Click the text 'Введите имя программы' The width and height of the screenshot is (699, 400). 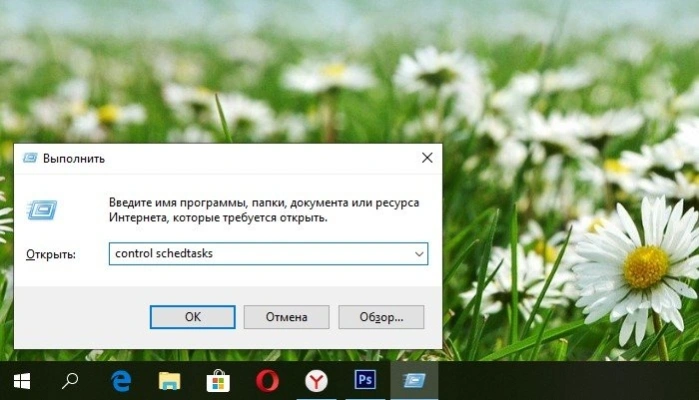177,203
